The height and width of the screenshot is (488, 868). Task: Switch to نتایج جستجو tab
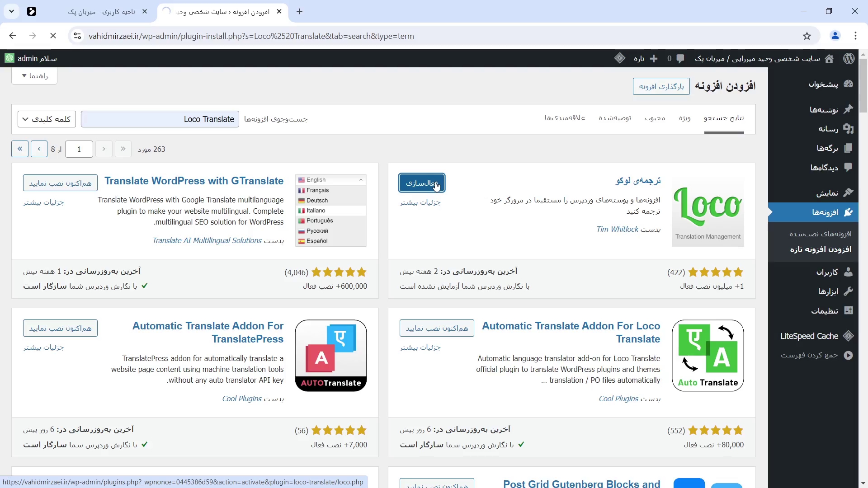tap(724, 117)
